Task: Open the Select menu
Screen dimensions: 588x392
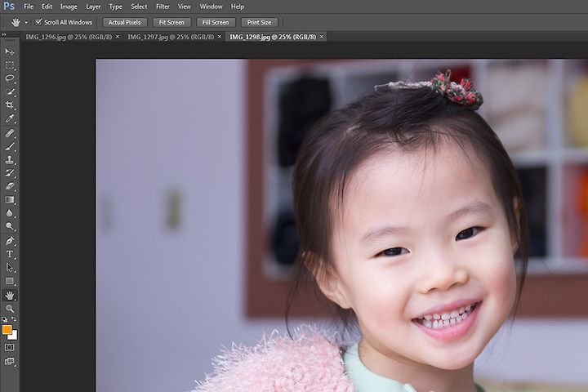Action: (x=139, y=7)
